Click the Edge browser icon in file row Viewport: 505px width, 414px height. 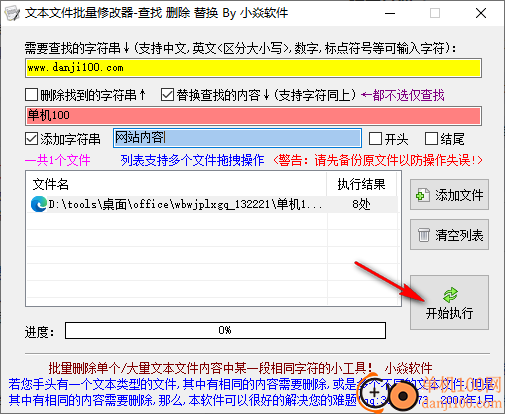click(x=39, y=204)
